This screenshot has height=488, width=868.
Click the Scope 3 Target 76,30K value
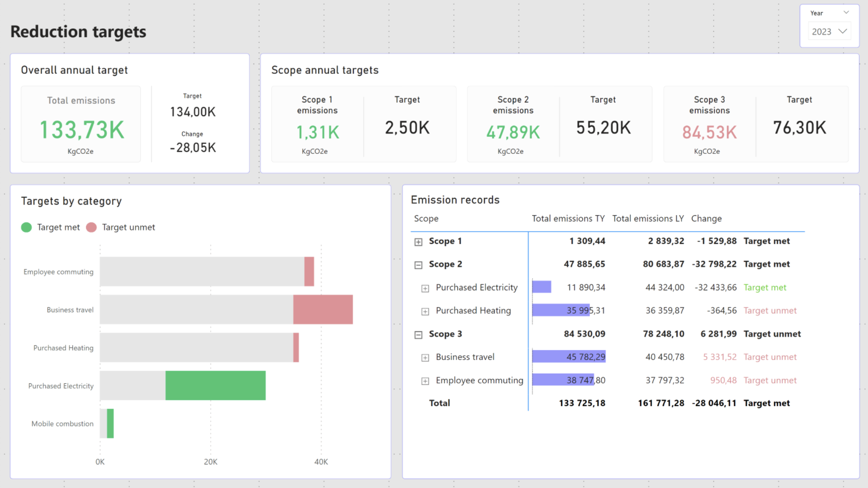click(x=799, y=128)
